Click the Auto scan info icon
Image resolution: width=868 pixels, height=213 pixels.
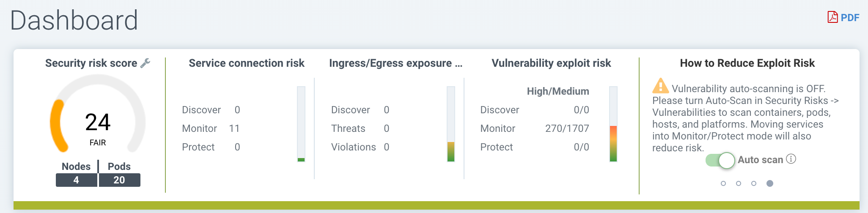coord(791,159)
